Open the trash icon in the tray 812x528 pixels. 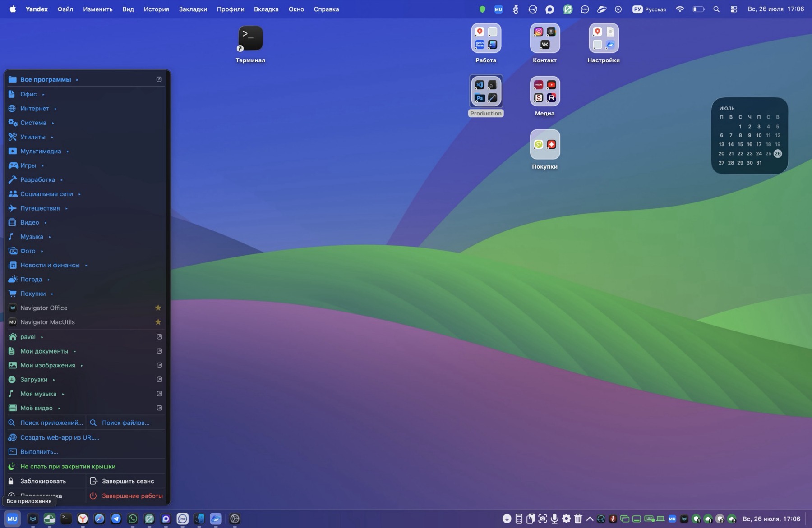click(x=578, y=519)
